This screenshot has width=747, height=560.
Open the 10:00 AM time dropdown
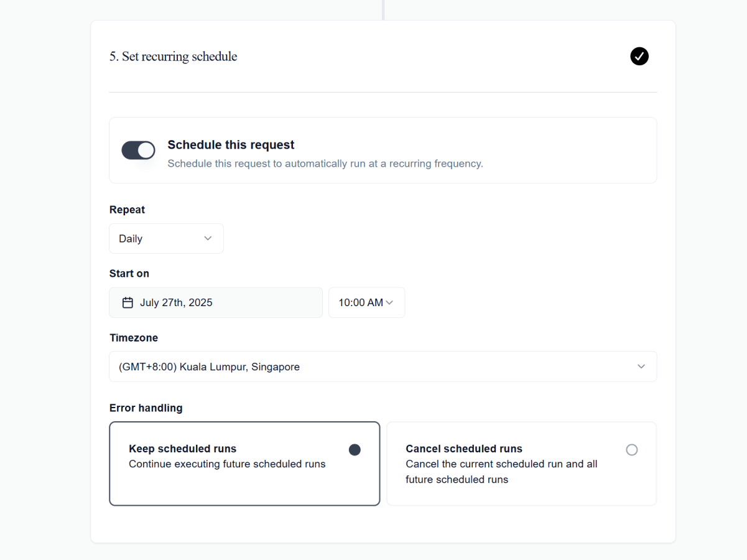tap(367, 302)
